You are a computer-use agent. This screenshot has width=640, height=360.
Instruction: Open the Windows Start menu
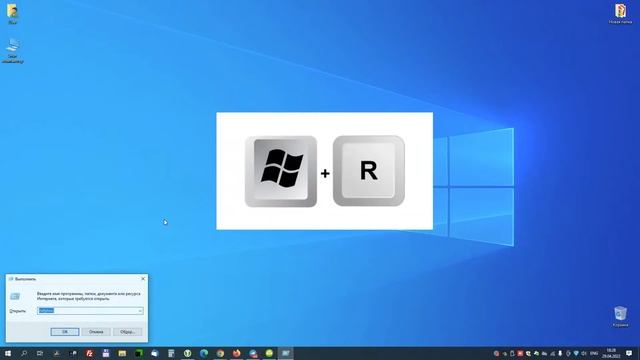tap(8, 353)
